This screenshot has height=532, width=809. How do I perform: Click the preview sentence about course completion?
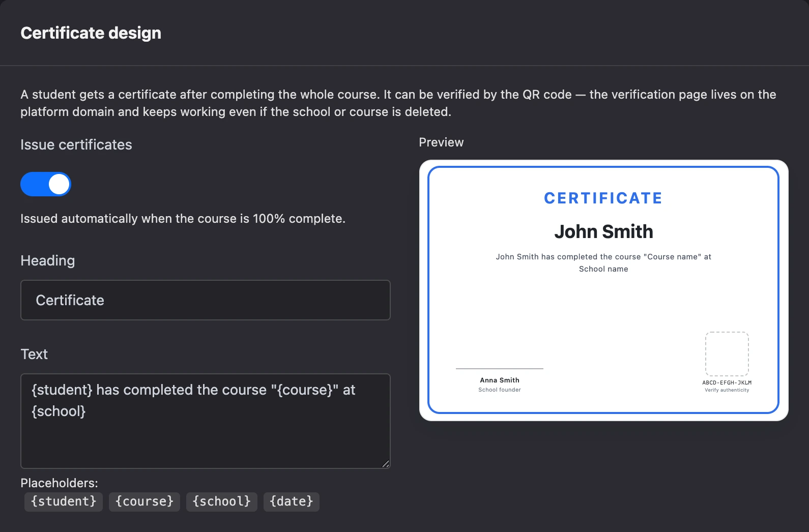click(x=603, y=263)
